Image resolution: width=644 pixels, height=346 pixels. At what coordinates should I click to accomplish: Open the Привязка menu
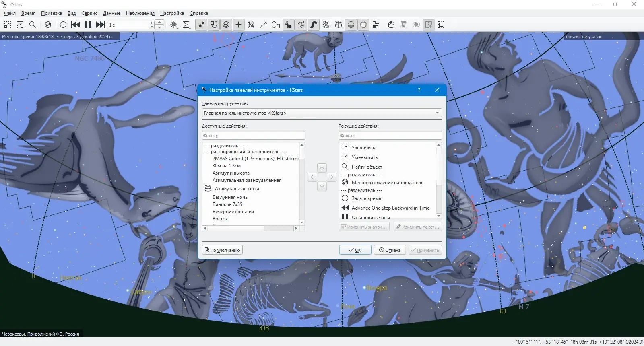(52, 13)
